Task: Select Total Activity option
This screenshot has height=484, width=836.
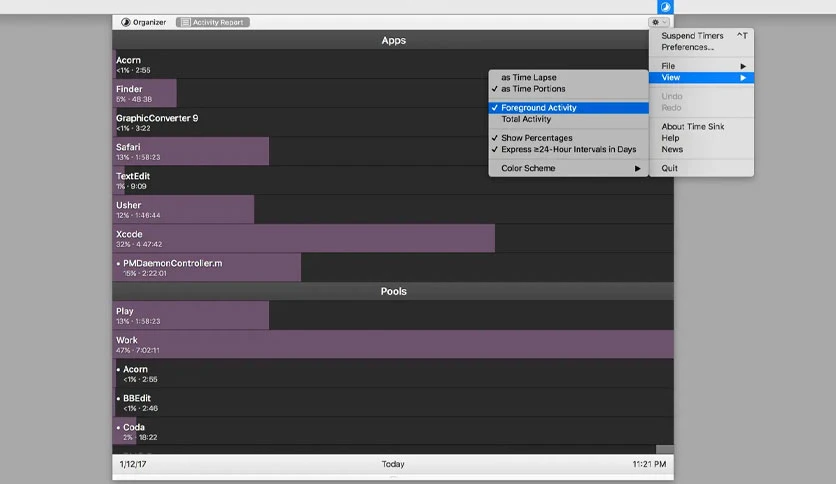Action: pyautogui.click(x=568, y=119)
